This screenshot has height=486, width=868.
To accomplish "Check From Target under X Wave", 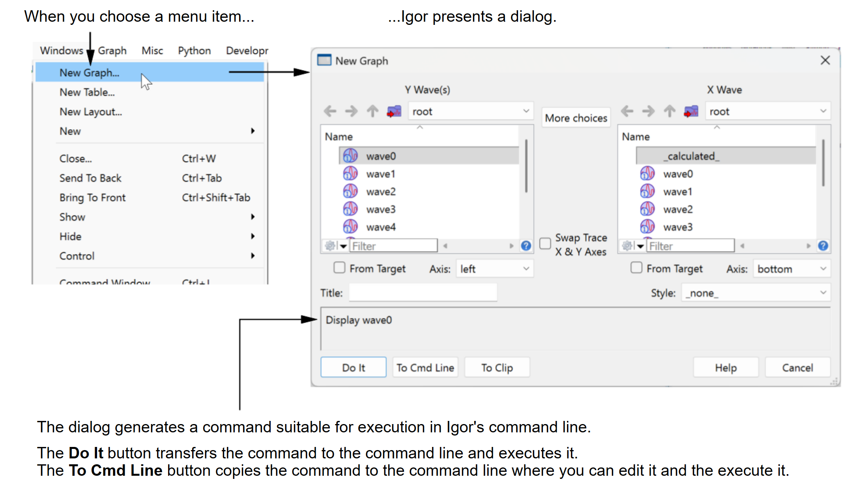I will point(636,268).
